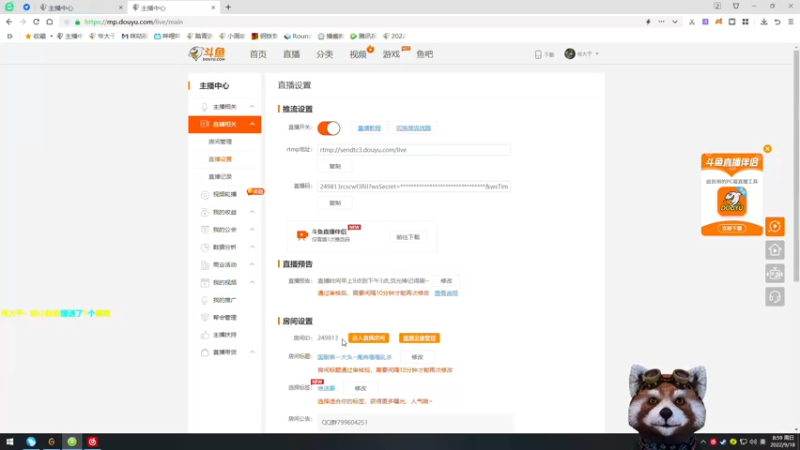Expand the 商业活动 sidebar section
The width and height of the screenshot is (800, 450).
tap(252, 264)
